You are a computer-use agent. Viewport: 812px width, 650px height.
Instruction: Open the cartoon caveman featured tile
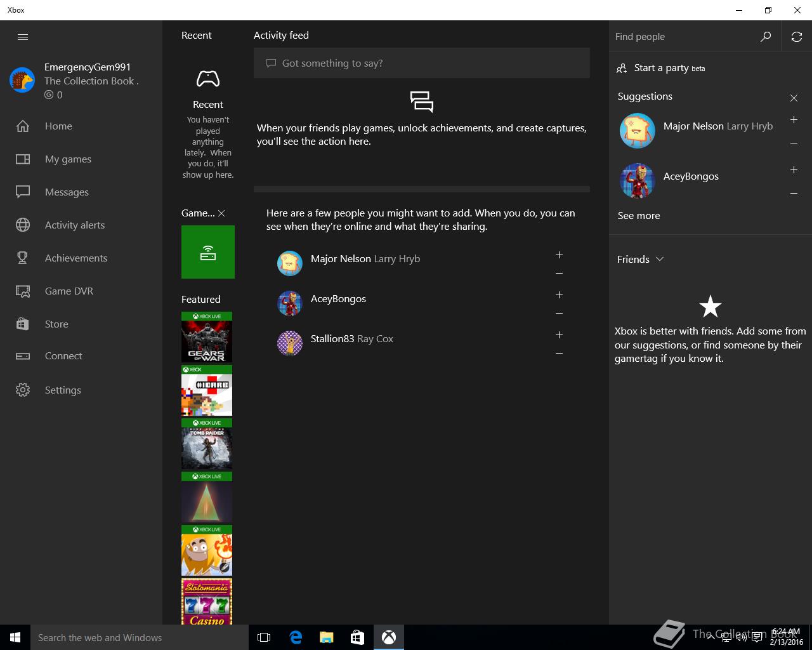tap(207, 550)
